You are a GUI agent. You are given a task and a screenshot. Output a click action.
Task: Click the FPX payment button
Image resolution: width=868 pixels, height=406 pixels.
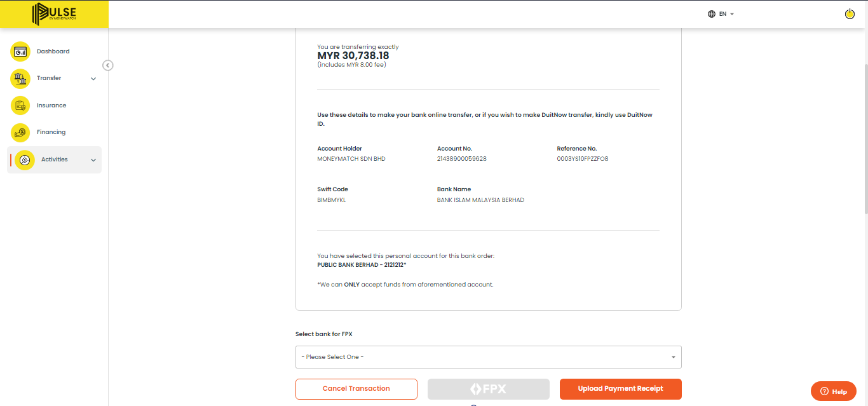[x=489, y=389]
